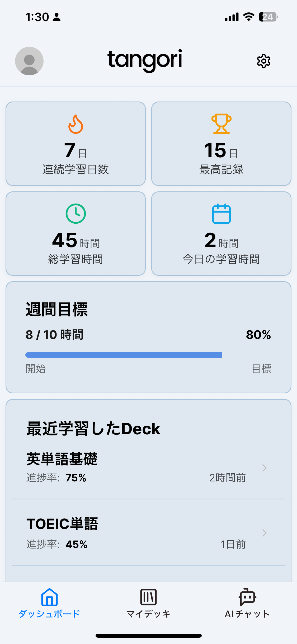The height and width of the screenshot is (644, 297).
Task: Open the TOEIC単語 deck title
Action: pyautogui.click(x=62, y=524)
